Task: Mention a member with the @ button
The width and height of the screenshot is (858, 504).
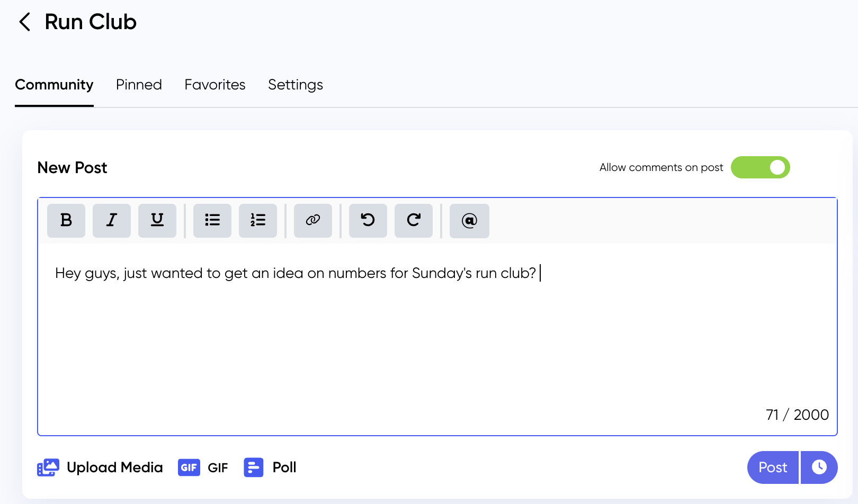Action: pos(469,220)
